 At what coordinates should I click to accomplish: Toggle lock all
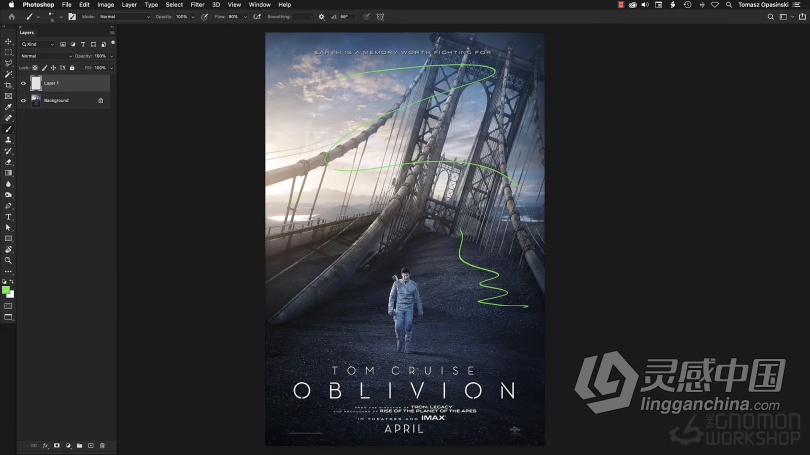tap(72, 68)
